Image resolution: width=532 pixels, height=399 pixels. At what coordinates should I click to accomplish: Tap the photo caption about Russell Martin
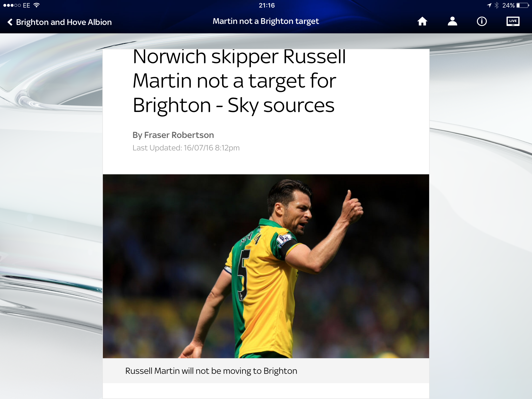click(211, 371)
